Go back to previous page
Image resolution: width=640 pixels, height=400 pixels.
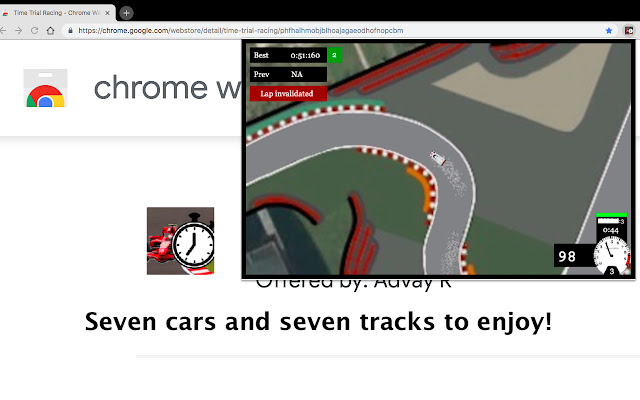(3, 31)
